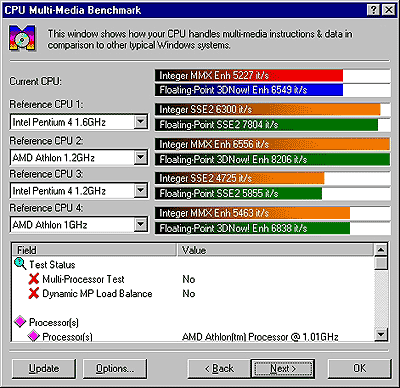The height and width of the screenshot is (388, 400).
Task: Open the Reference CPU 3 dropdown arrow
Action: [x=141, y=190]
